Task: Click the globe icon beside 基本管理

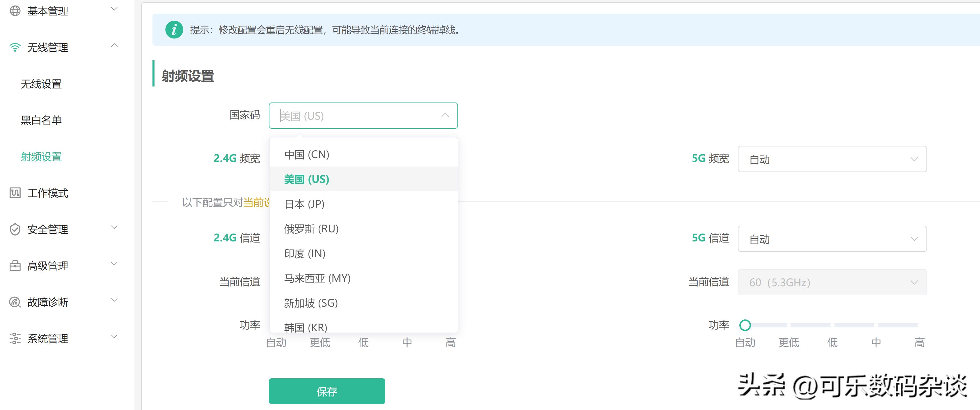Action: click(15, 11)
